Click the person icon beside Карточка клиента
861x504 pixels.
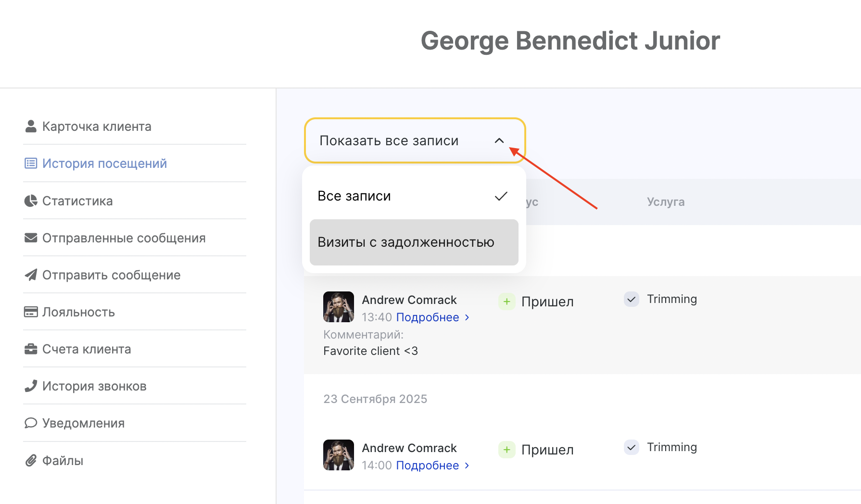31,126
